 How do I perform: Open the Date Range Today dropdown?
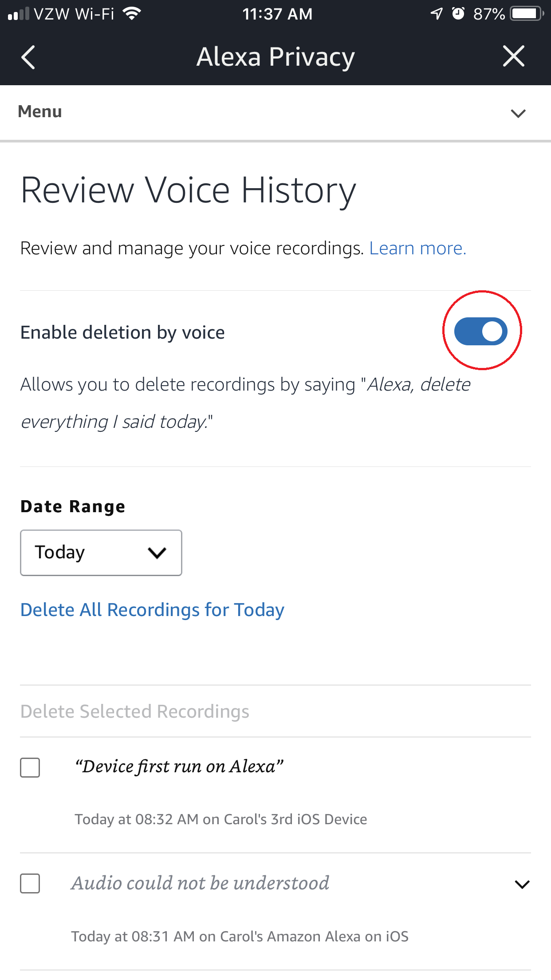coord(101,553)
